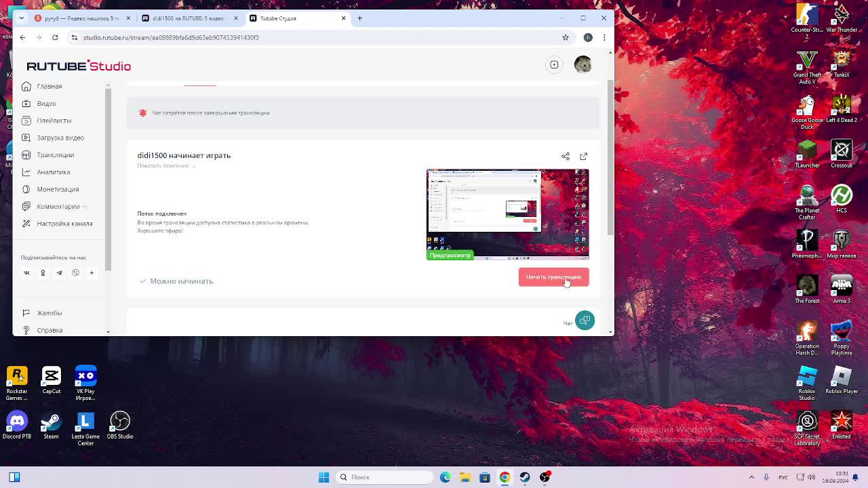The image size is (868, 488).
Task: Click the Поток подключен status text
Action: tap(161, 213)
